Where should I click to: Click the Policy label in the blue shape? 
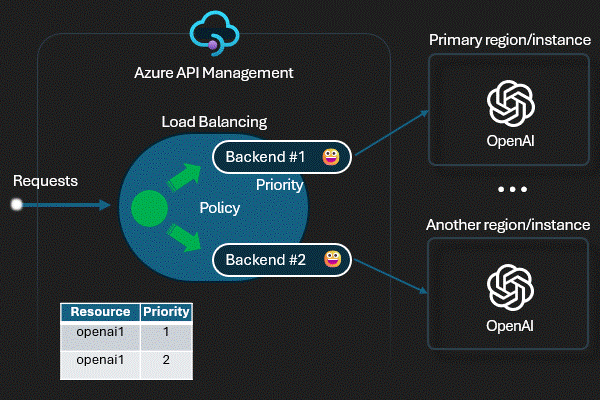(x=220, y=208)
